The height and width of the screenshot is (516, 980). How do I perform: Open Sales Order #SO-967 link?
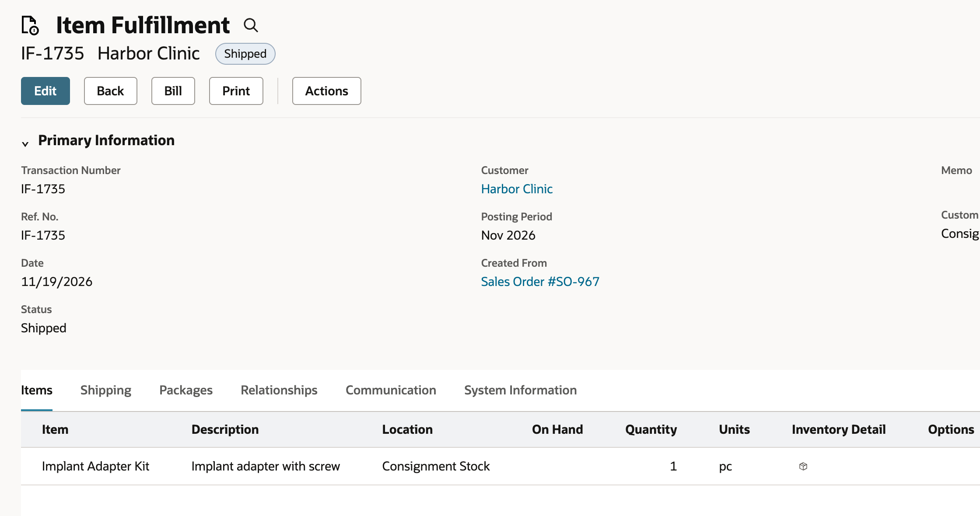click(540, 282)
